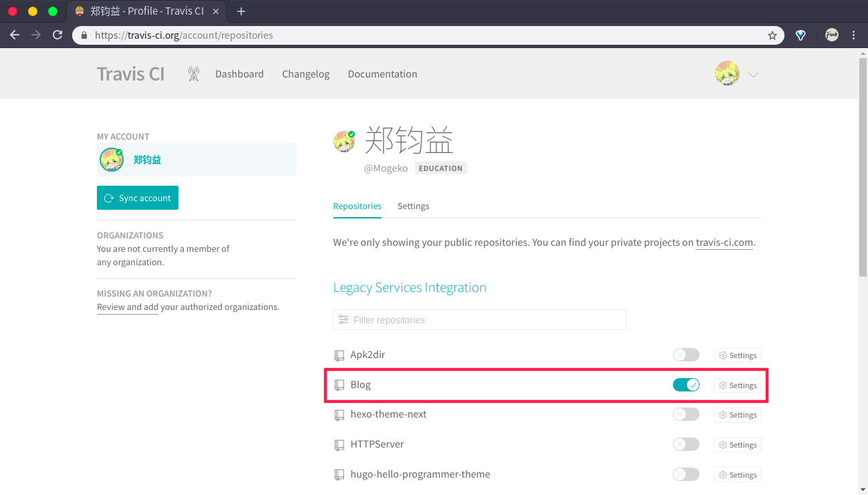Open the user avatar in header
Image resolution: width=868 pixels, height=495 pixels.
[727, 73]
